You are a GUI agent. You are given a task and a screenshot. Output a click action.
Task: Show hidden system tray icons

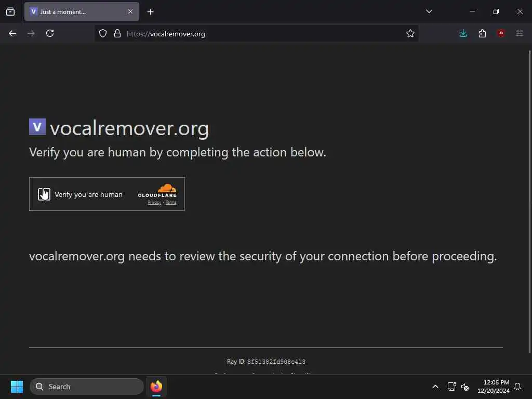[435, 387]
